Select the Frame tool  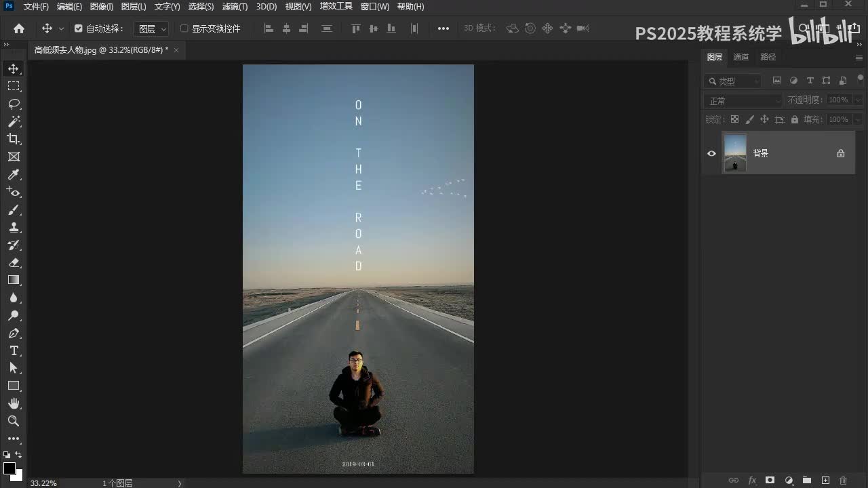(14, 157)
